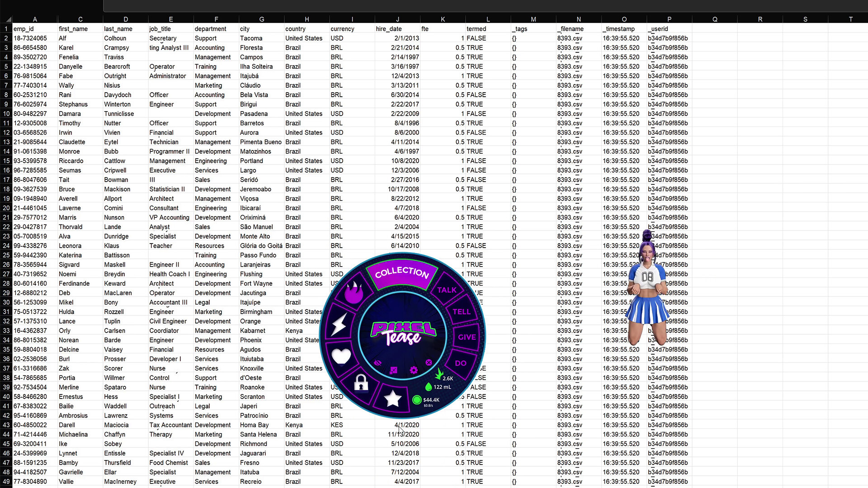Select the job title cell Civil Engineer
The width and height of the screenshot is (868, 488).
click(171, 321)
